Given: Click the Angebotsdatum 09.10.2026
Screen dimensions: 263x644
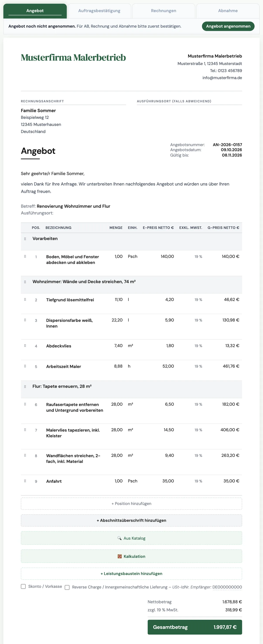Looking at the screenshot, I should click(231, 150).
